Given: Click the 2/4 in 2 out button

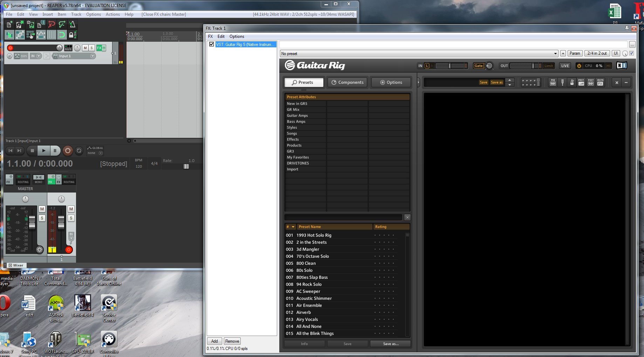Looking at the screenshot, I should click(x=597, y=53).
